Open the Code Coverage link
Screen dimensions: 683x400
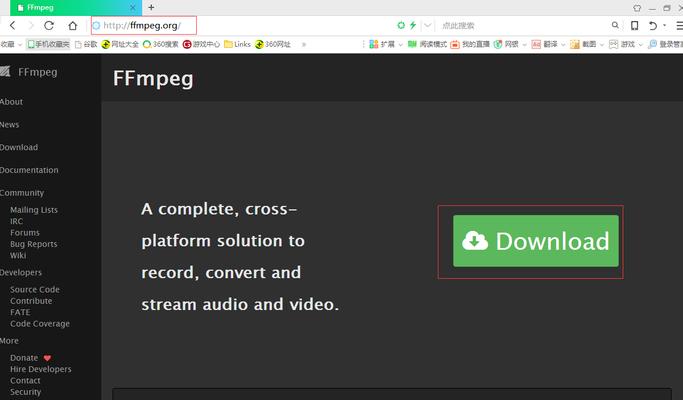(x=40, y=324)
